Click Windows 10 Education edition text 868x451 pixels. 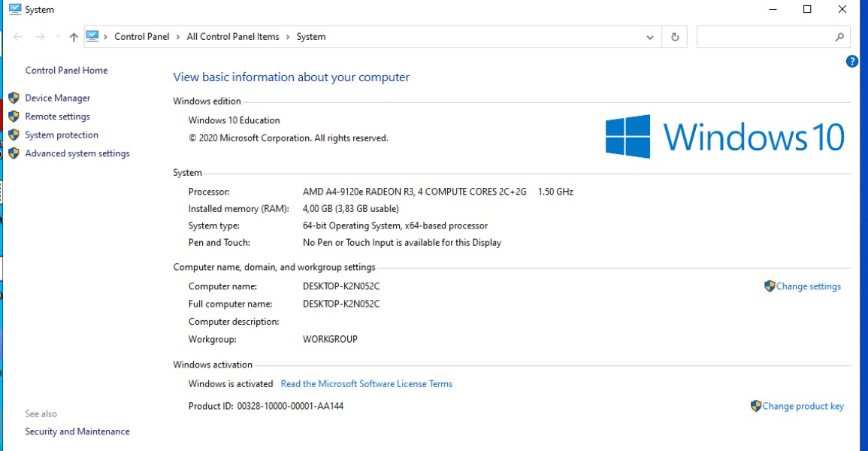234,120
